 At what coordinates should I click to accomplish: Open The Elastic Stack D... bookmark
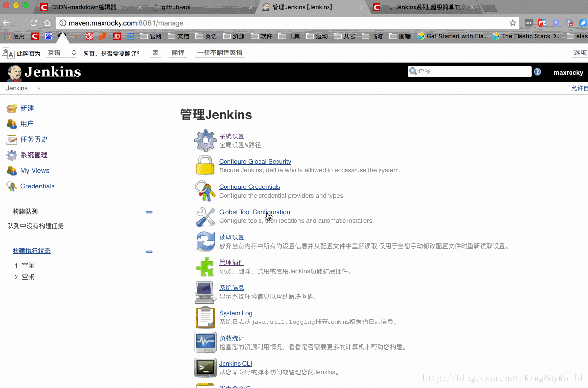(x=527, y=36)
